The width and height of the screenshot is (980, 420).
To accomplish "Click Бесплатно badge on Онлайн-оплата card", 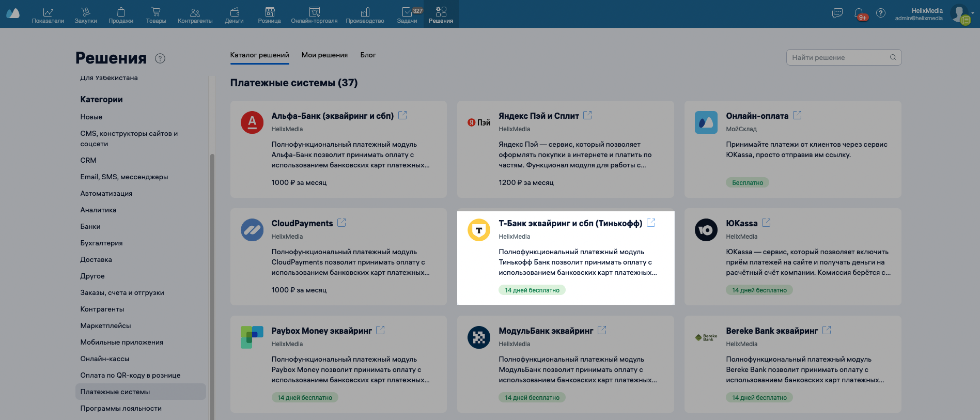I will (x=747, y=183).
